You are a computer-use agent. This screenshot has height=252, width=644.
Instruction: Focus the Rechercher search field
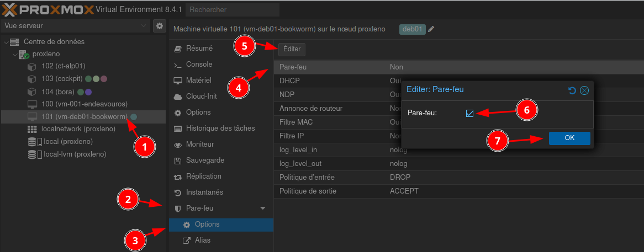tap(232, 9)
